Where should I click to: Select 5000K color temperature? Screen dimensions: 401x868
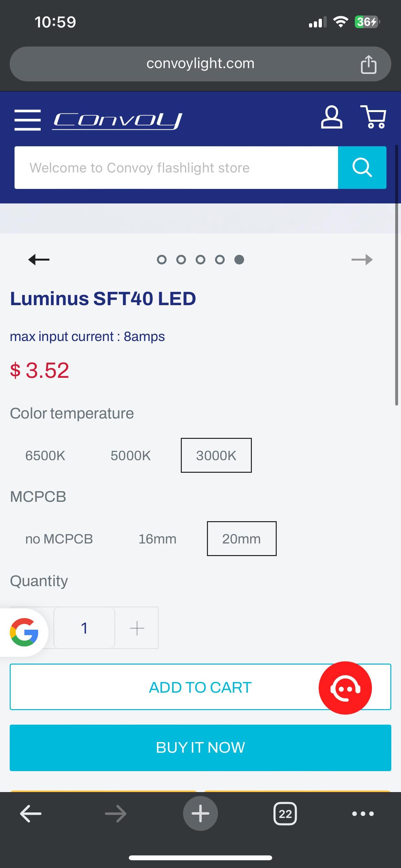coord(130,456)
